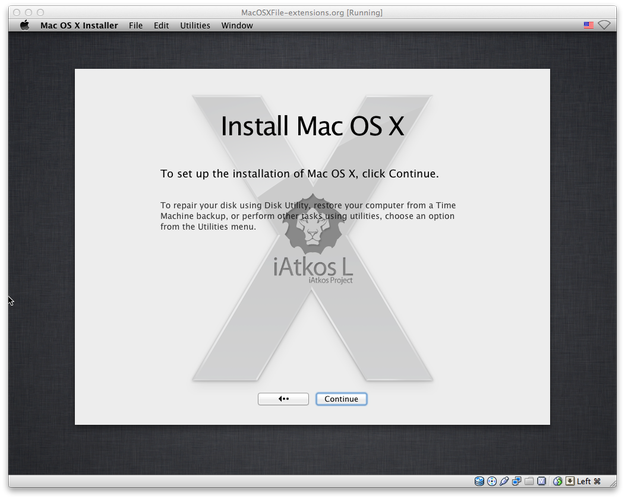Close the VirtualBox VM window
This screenshot has height=499, width=625.
point(17,12)
